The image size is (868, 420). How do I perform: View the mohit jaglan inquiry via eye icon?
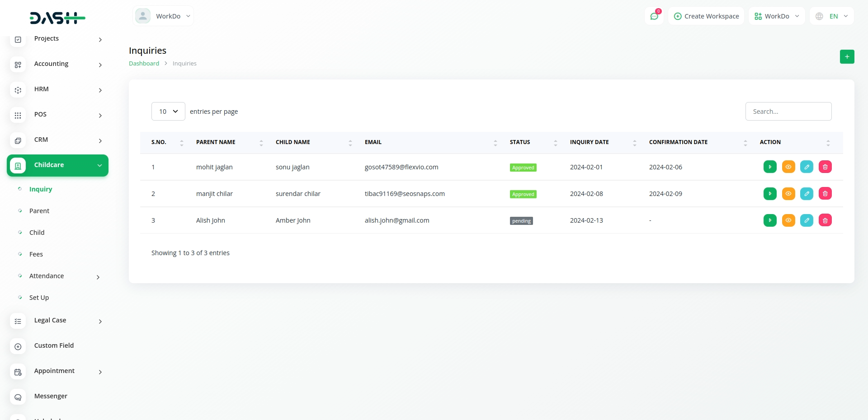(x=788, y=167)
